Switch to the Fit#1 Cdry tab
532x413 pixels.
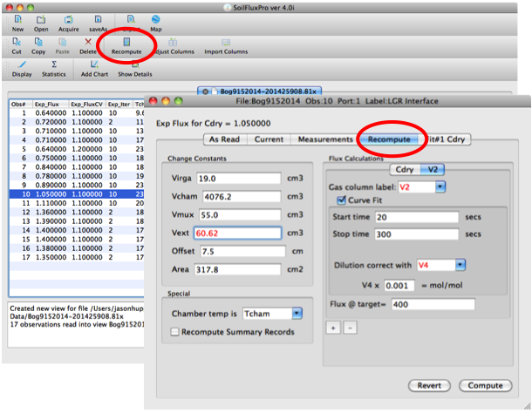click(x=445, y=139)
